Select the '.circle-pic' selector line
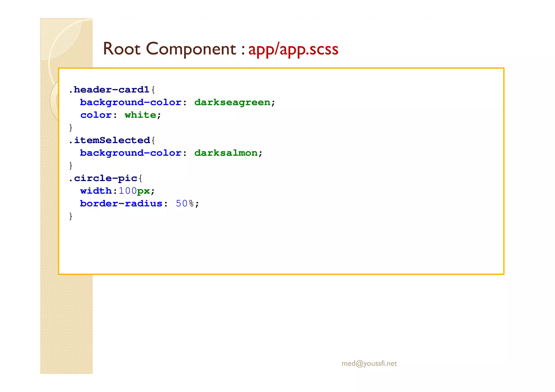This screenshot has height=392, width=555. [105, 178]
